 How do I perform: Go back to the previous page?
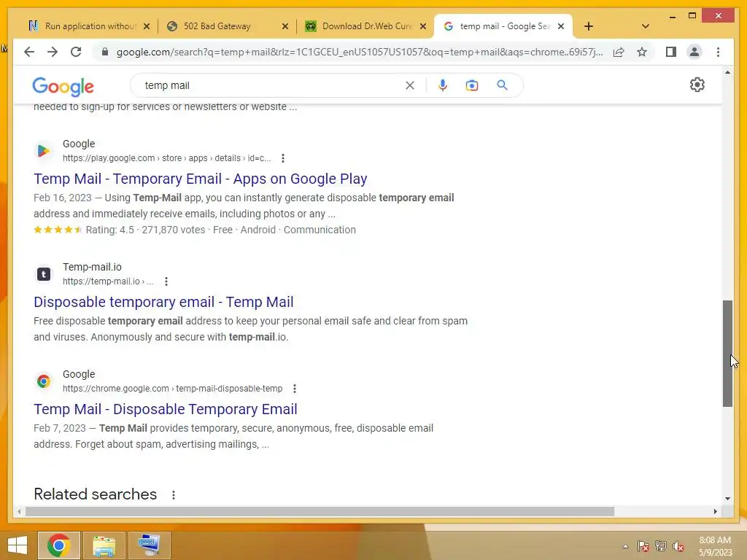coord(29,52)
